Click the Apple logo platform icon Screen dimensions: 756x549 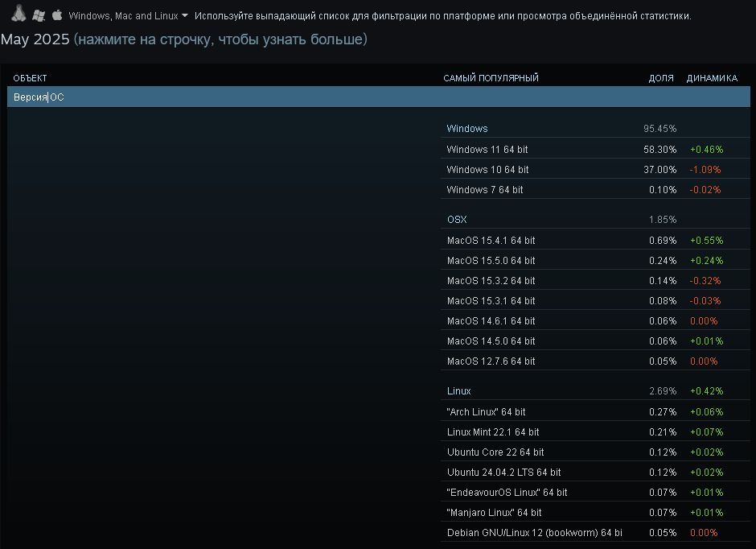[x=57, y=15]
